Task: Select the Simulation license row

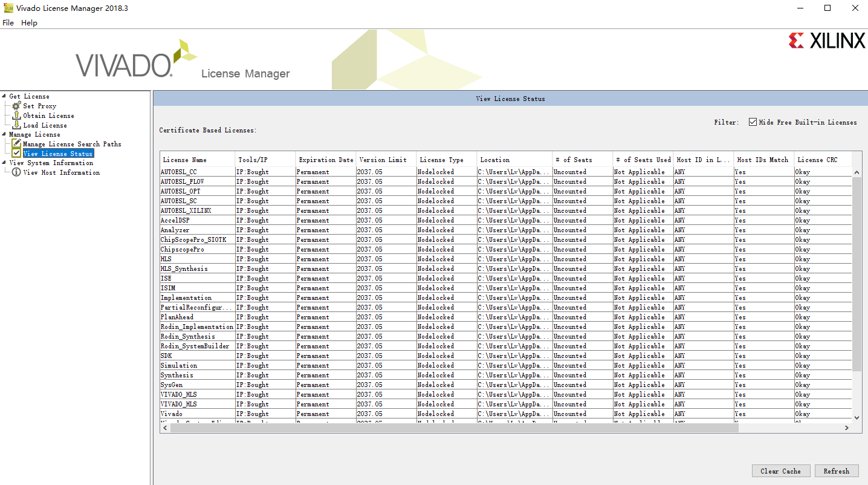Action: (x=506, y=365)
